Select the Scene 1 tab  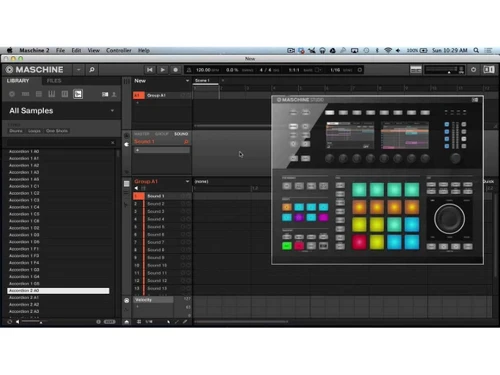click(205, 81)
